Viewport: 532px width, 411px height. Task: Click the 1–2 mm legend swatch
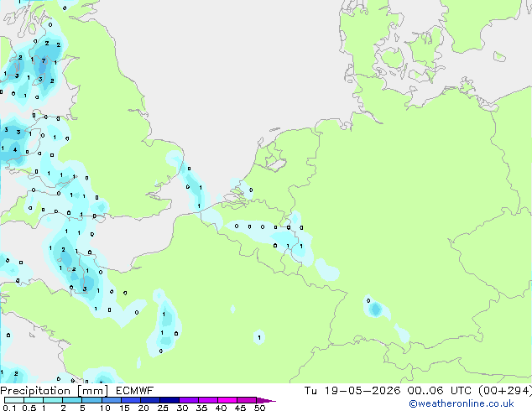53,400
